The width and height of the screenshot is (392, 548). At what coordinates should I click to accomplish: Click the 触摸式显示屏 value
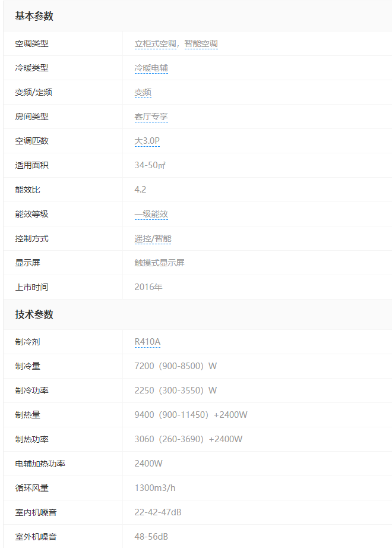point(159,263)
